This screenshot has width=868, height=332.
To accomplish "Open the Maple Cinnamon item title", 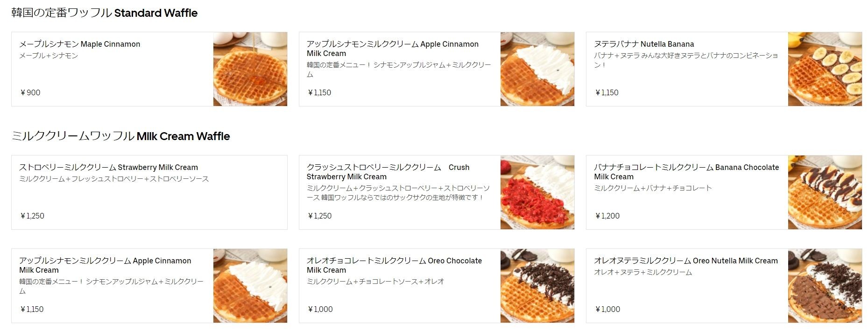I will [x=79, y=44].
